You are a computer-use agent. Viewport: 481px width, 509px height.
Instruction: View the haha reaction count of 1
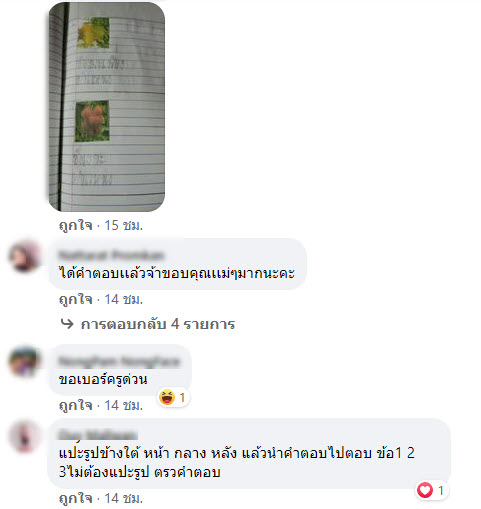(x=182, y=397)
